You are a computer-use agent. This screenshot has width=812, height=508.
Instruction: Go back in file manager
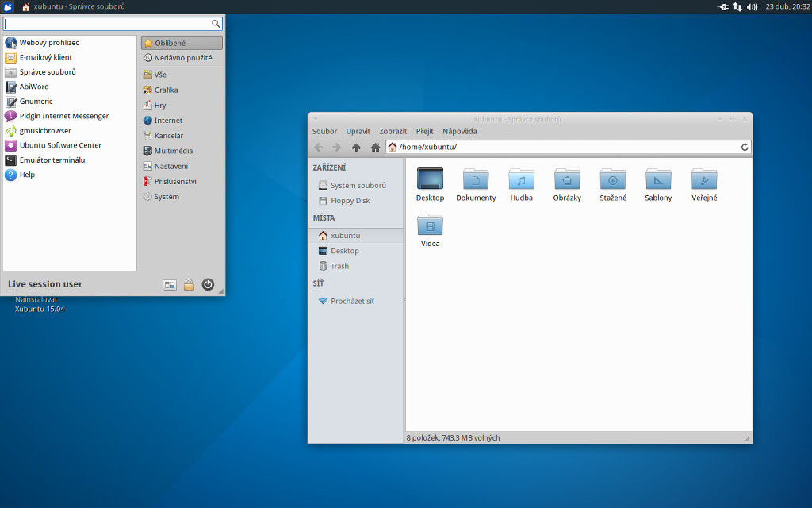click(x=319, y=148)
